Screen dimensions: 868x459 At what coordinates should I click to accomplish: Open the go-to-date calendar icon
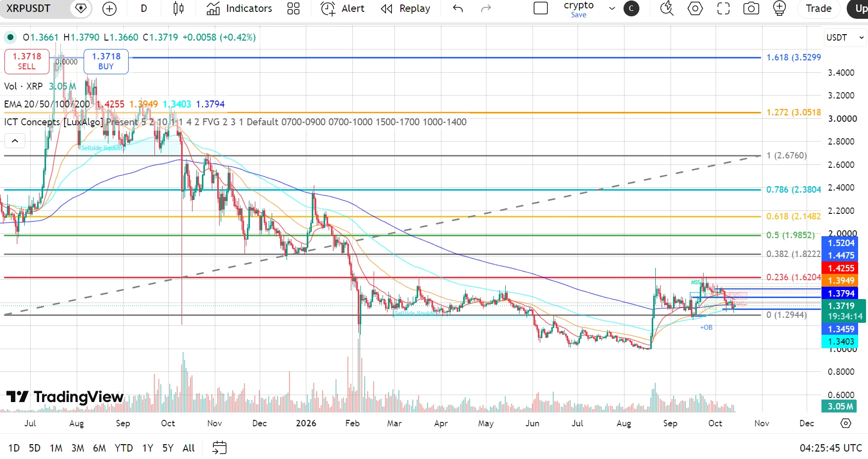tap(219, 448)
